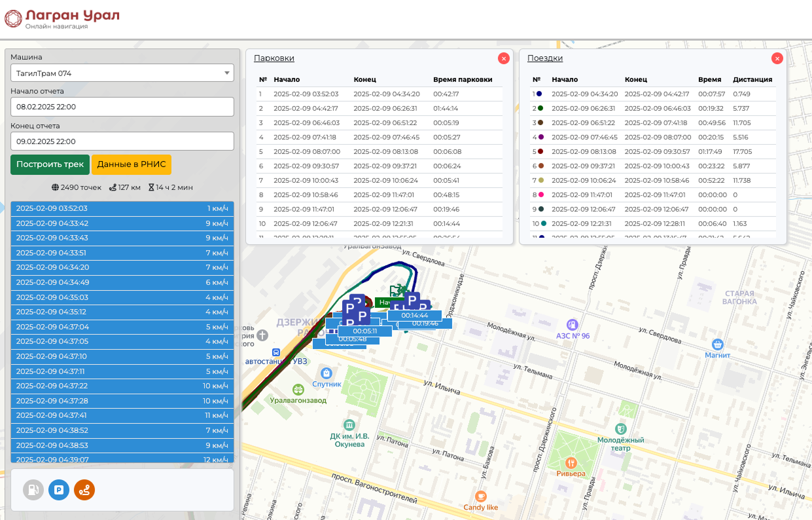Close the Поездки panel
The height and width of the screenshot is (520, 812).
pyautogui.click(x=777, y=58)
